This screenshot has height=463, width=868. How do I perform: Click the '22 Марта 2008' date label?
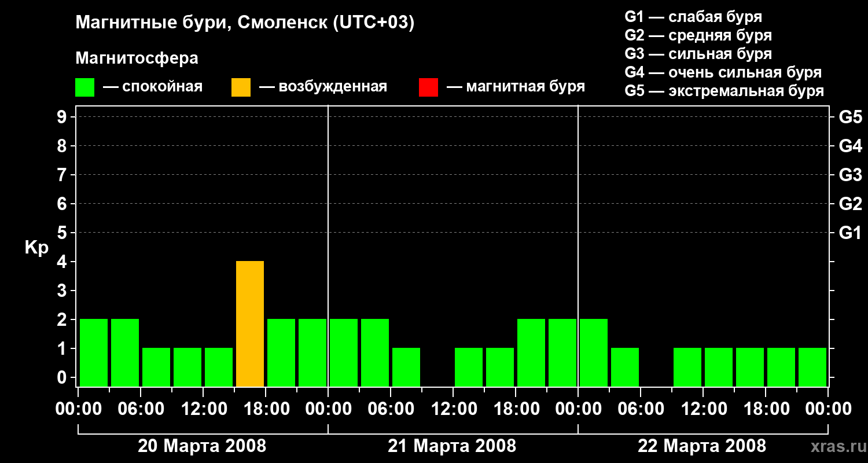click(x=702, y=446)
